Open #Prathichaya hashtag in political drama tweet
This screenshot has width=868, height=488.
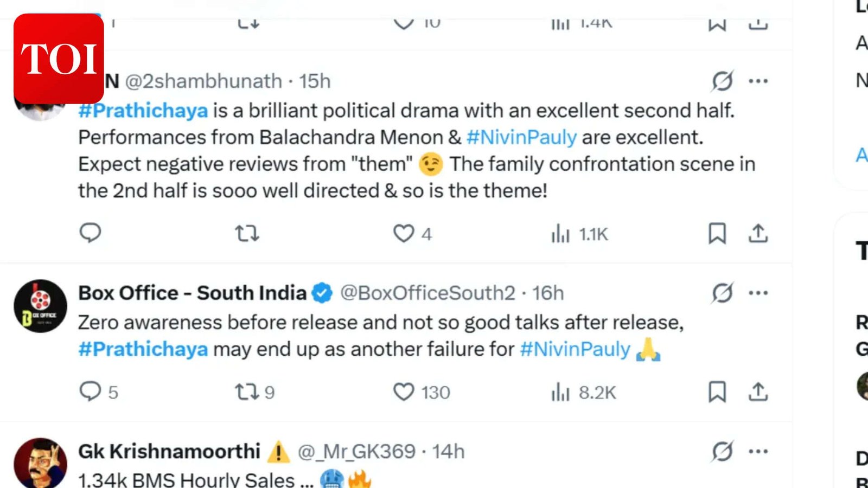click(143, 111)
